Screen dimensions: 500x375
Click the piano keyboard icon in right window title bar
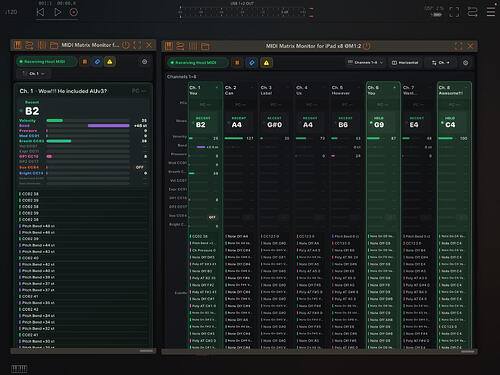[169, 46]
